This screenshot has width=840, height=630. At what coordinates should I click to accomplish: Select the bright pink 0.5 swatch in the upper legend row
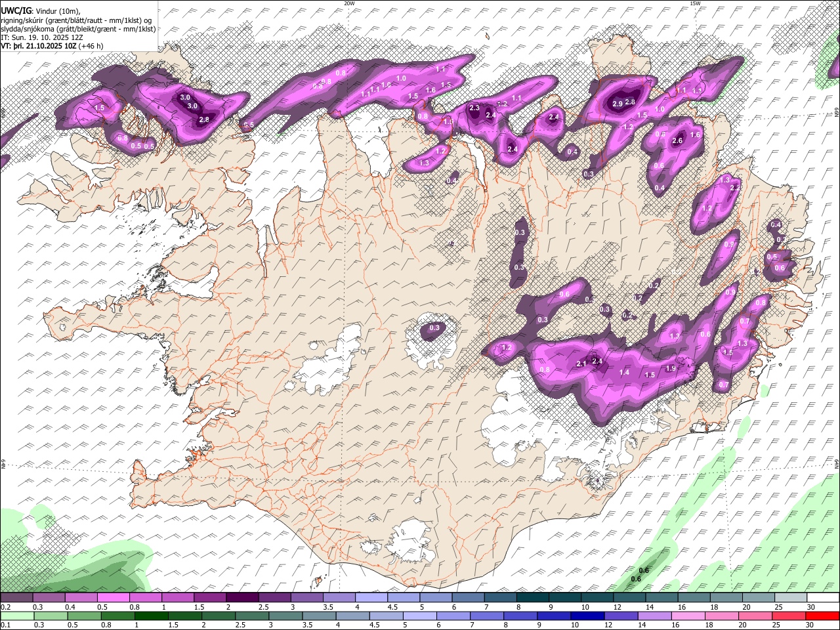click(113, 598)
